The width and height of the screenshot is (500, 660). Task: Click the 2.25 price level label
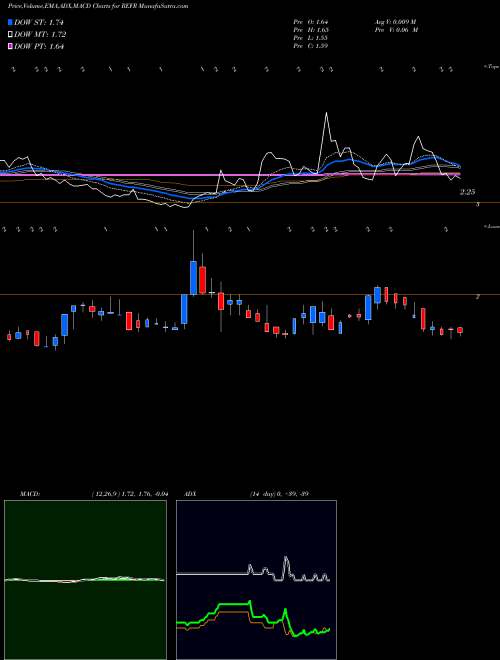[x=467, y=192]
